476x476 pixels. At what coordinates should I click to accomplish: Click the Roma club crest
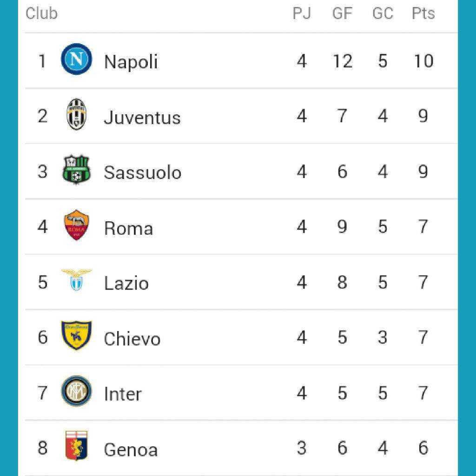pyautogui.click(x=77, y=225)
